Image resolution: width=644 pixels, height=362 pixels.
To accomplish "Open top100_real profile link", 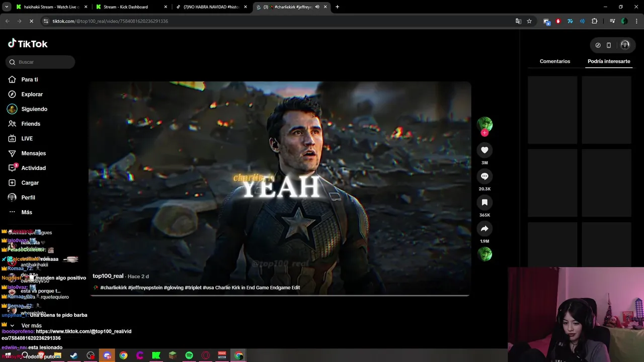I will click(x=108, y=276).
